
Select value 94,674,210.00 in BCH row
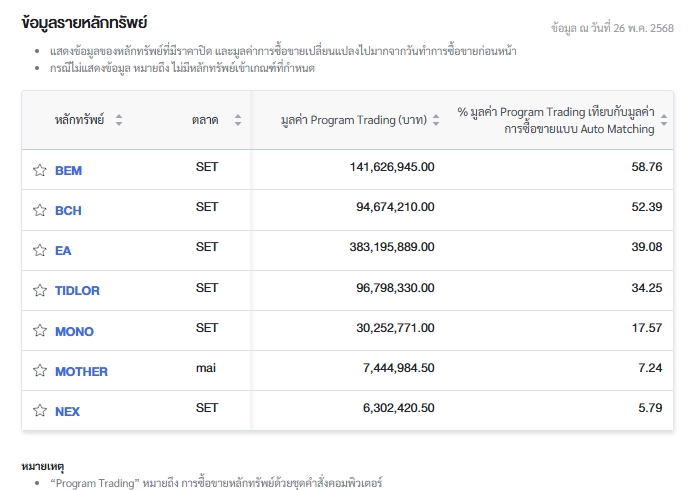pyautogui.click(x=395, y=207)
